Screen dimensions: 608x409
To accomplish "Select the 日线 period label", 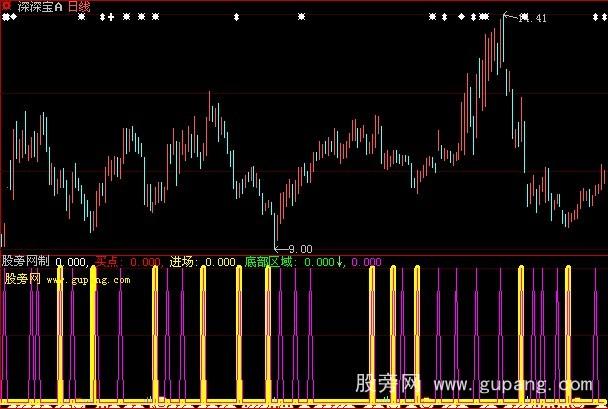I will point(79,7).
